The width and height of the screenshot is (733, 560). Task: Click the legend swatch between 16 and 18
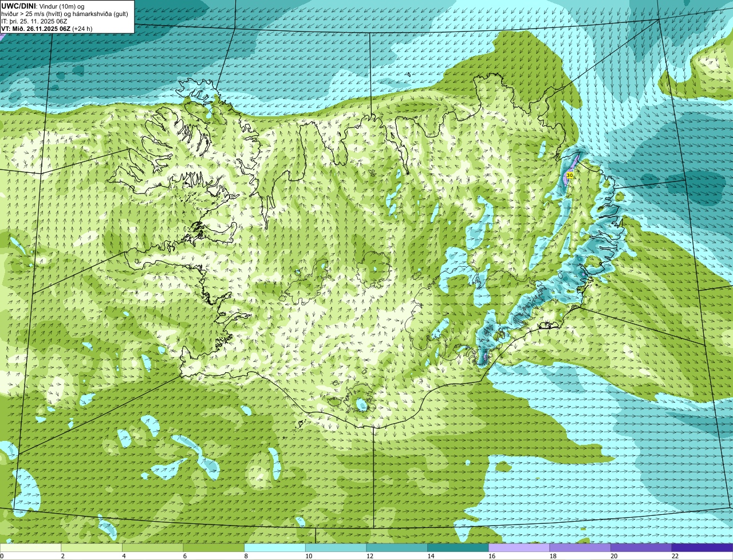click(519, 547)
